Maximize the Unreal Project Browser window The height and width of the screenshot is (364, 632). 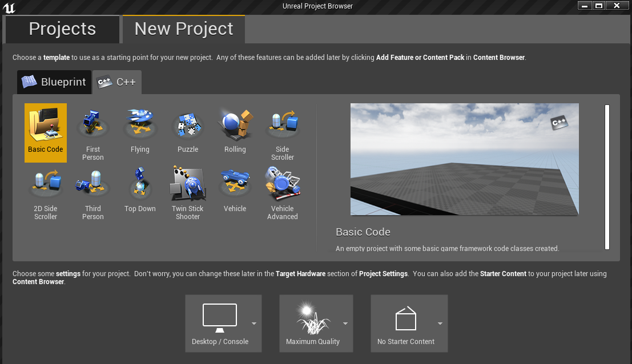coord(599,6)
